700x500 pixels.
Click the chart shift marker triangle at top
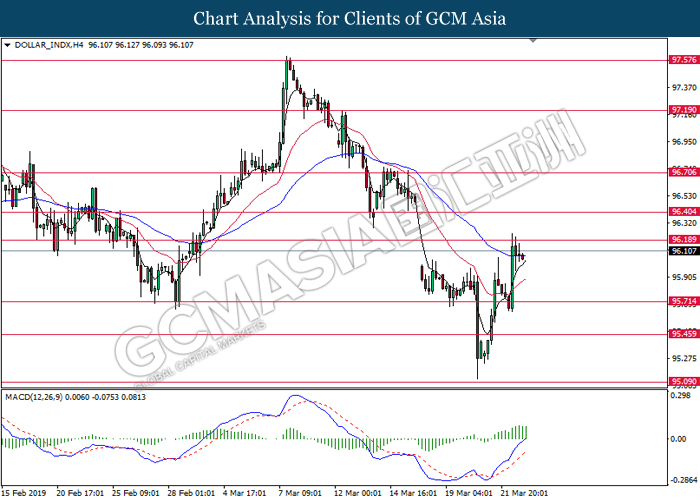point(533,41)
